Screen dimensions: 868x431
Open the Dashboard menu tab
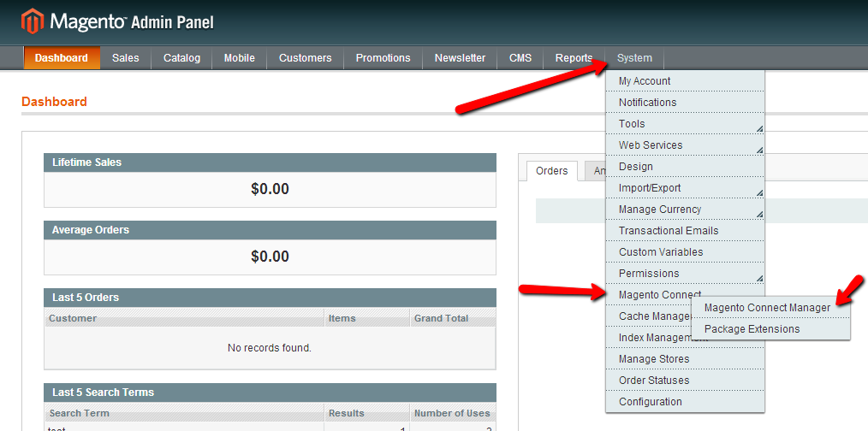(x=62, y=58)
